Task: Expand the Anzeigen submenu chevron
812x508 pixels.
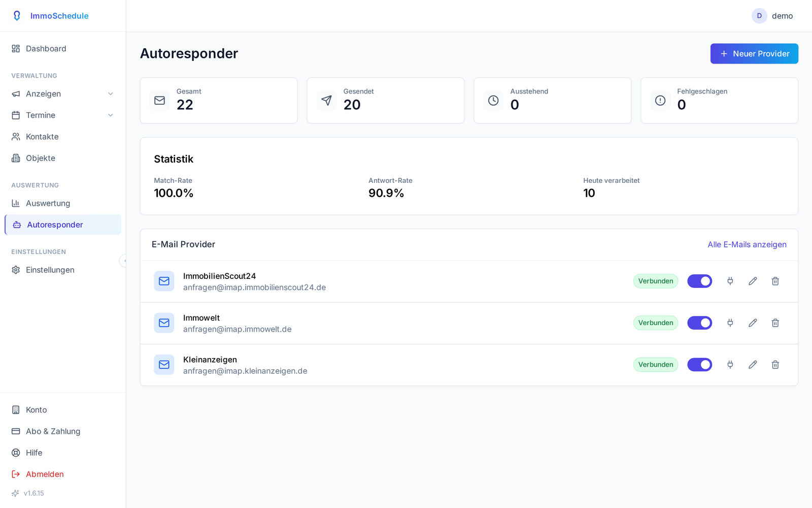Action: [111, 94]
